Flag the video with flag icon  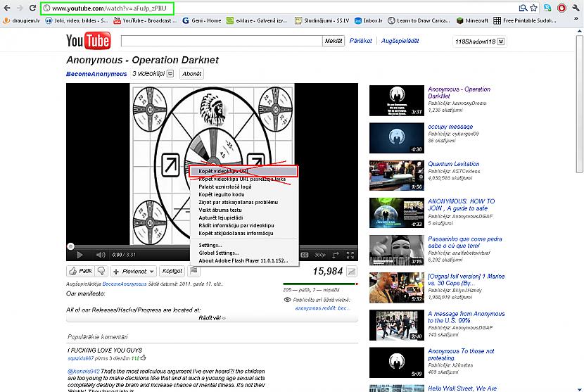pos(193,271)
